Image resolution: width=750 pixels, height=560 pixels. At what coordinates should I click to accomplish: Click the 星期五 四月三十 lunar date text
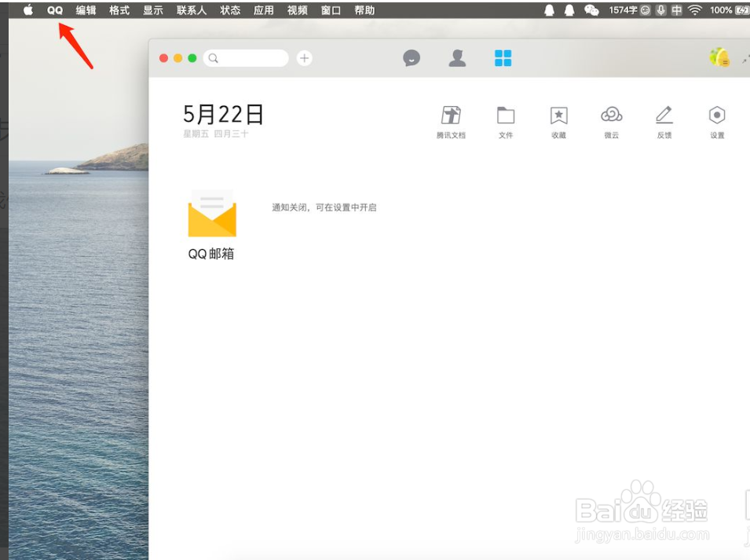coord(216,134)
